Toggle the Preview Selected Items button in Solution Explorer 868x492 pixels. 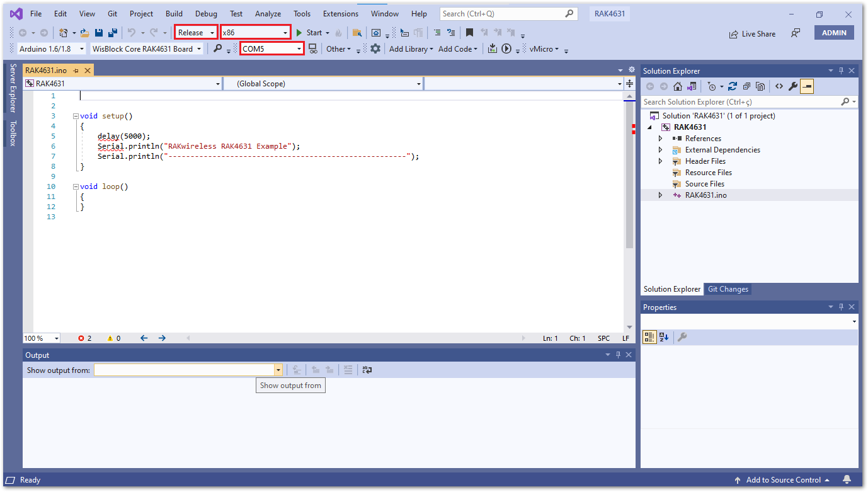pos(807,86)
